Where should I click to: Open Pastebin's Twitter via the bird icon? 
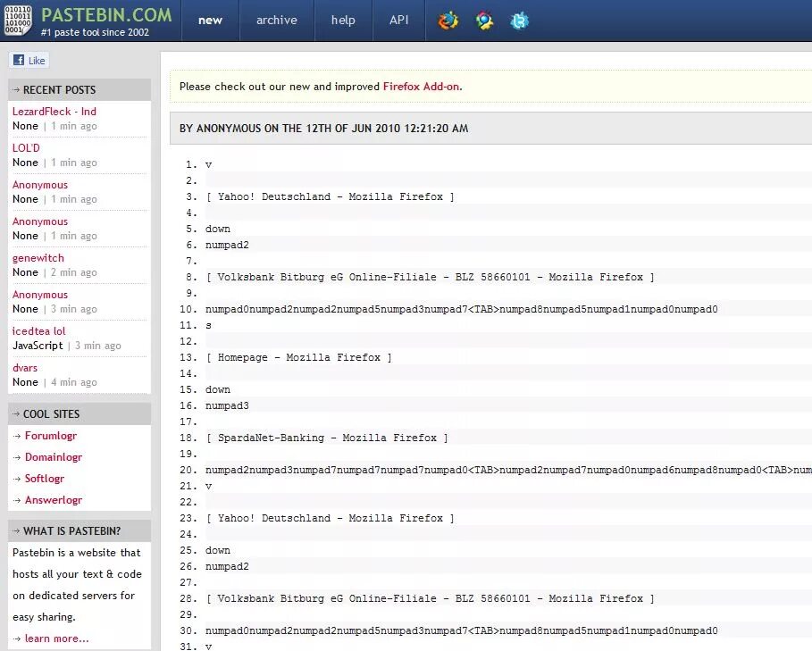tap(520, 21)
